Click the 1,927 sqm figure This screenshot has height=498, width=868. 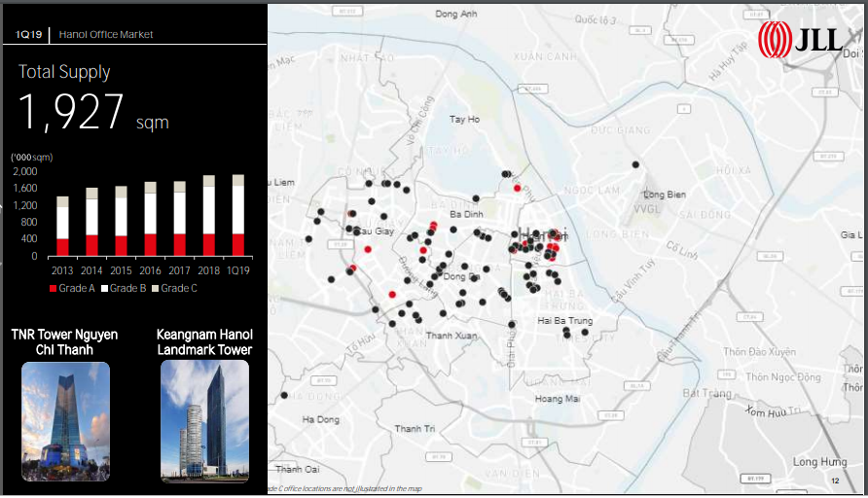[x=92, y=113]
